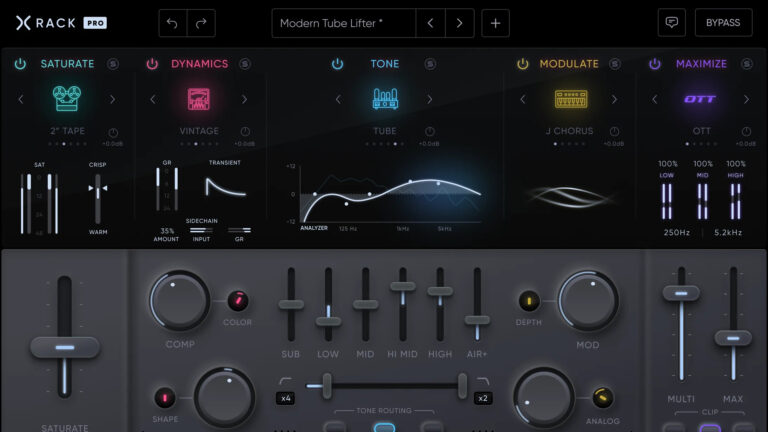
Task: Click the ANALYZER label
Action: (x=314, y=228)
